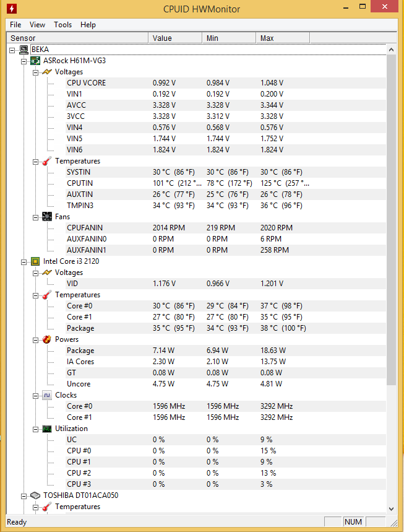Collapse the BEKA root tree node

pos(13,50)
